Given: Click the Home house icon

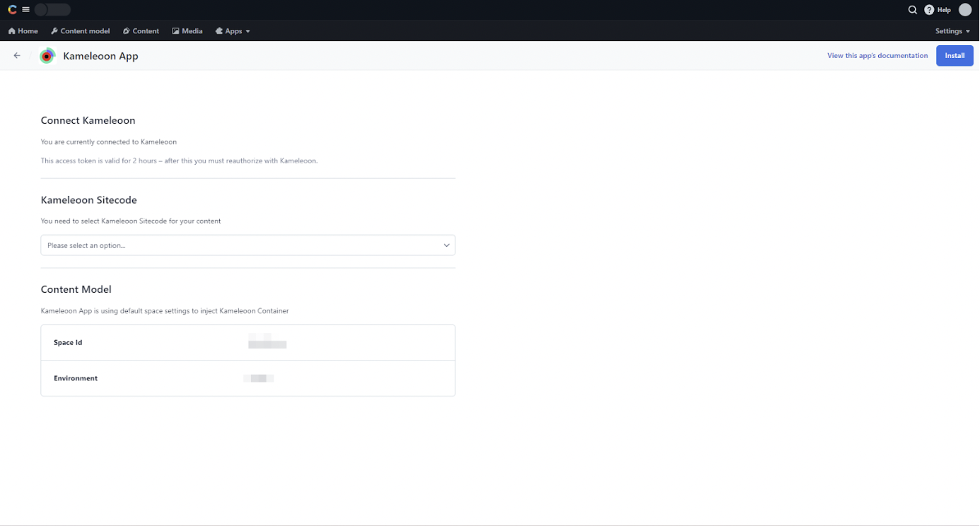Looking at the screenshot, I should pyautogui.click(x=12, y=31).
